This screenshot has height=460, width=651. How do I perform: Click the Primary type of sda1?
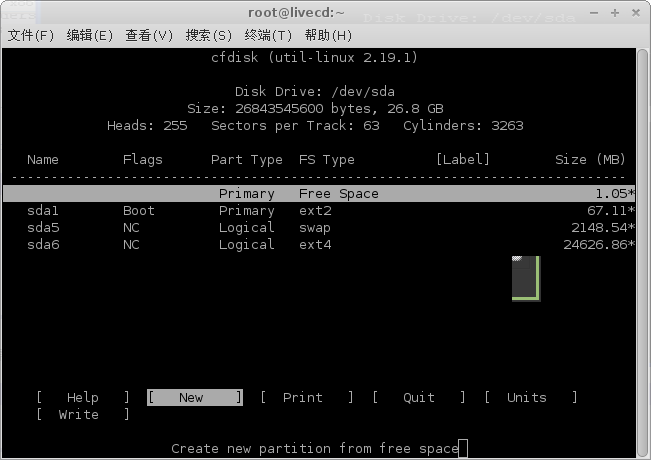(x=247, y=211)
